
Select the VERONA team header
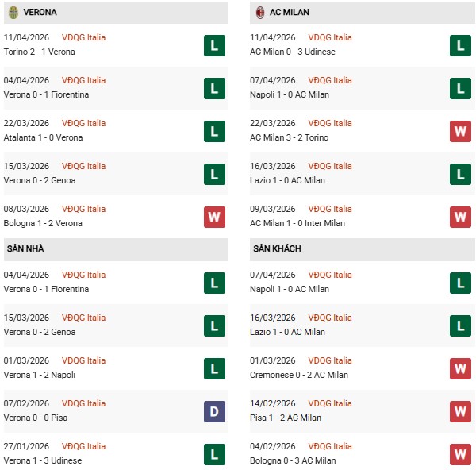coord(40,13)
